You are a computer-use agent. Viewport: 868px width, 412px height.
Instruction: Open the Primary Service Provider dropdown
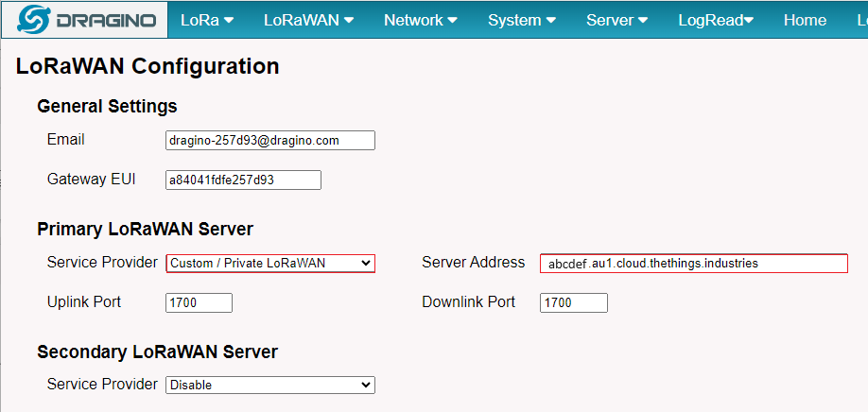270,264
